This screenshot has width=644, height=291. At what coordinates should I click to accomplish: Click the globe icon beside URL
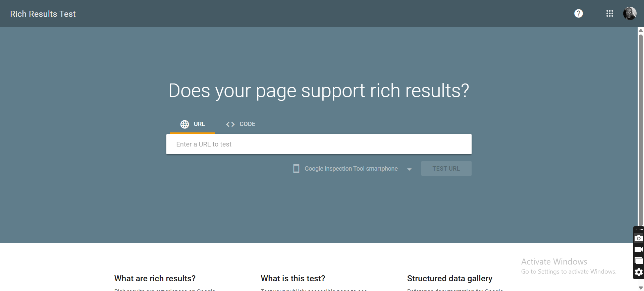click(184, 124)
